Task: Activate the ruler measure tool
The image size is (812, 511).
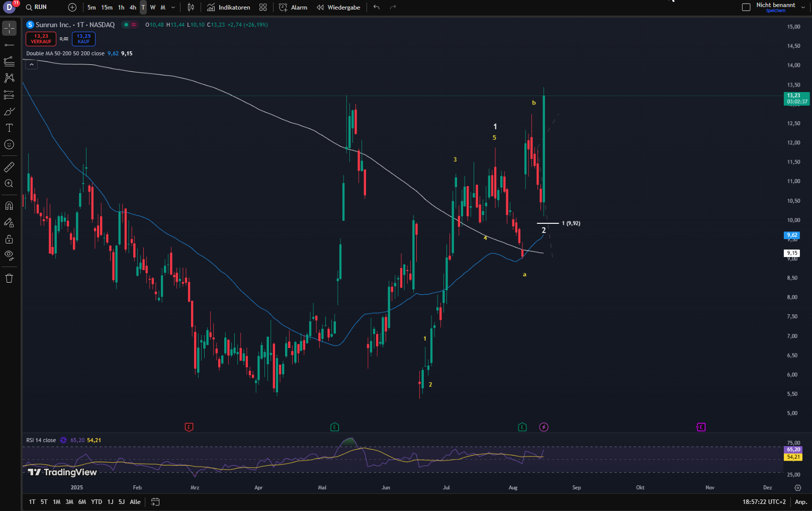Action: click(x=9, y=167)
